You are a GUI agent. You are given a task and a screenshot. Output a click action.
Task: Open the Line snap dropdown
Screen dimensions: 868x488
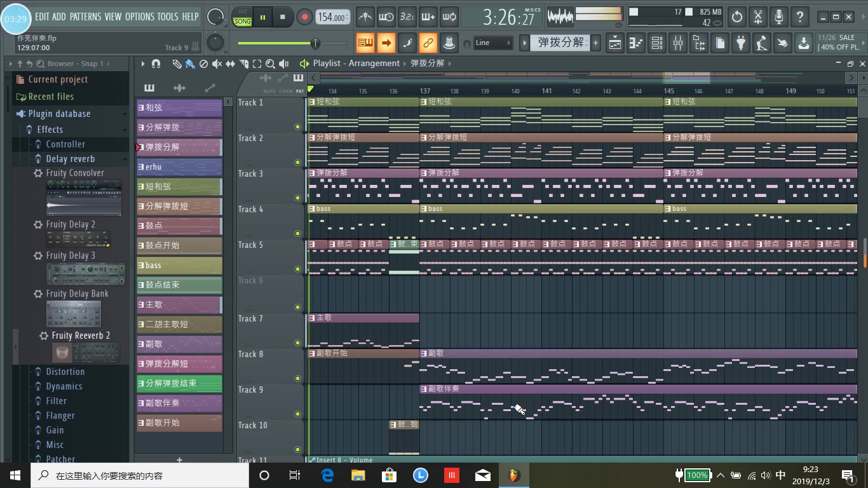492,43
